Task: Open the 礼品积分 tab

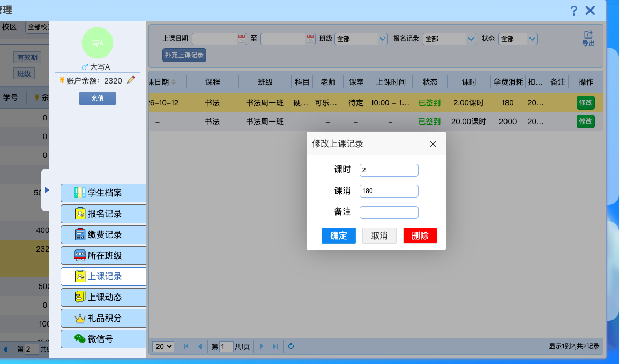Action: coord(103,318)
